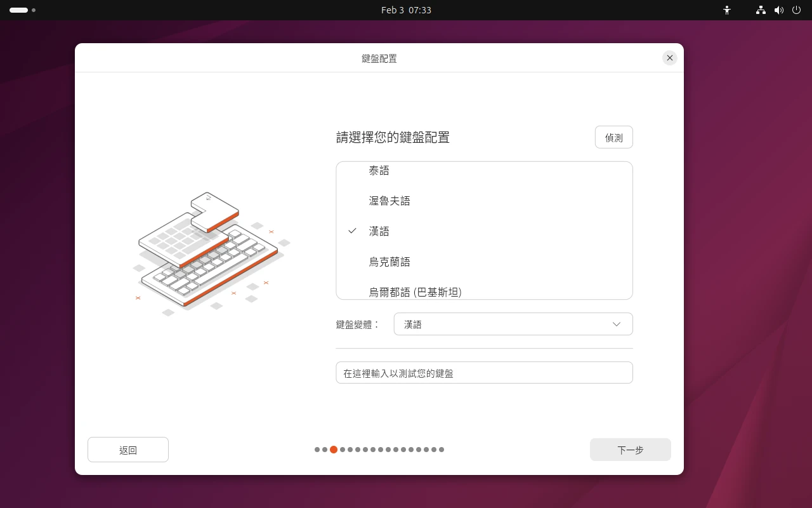Viewport: 812px width, 508px height.
Task: Click the power icon in top bar
Action: point(796,10)
